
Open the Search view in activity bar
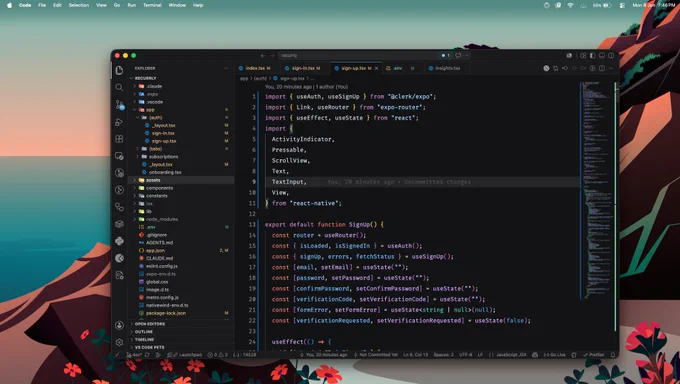pos(119,88)
